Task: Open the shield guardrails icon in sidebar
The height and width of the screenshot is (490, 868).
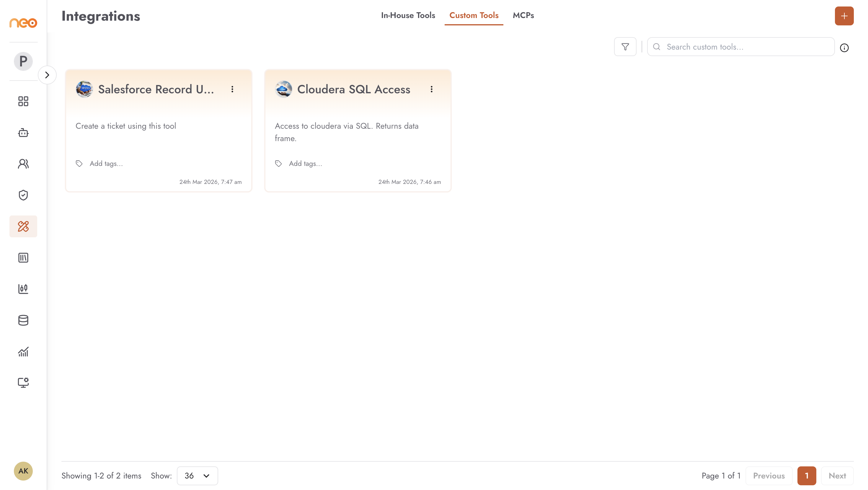Action: point(23,195)
